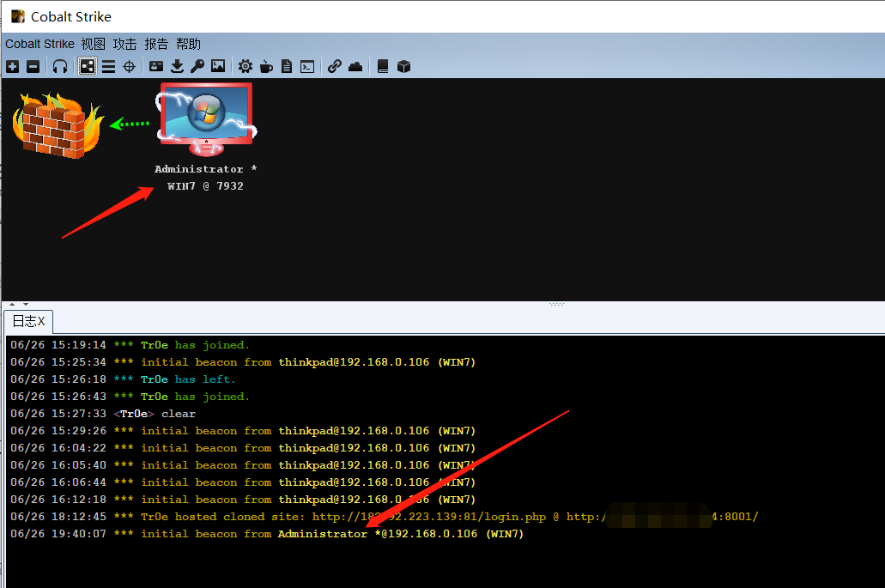Screen dimensions: 885x588
Task: Open the 视图 menu
Action: 93,44
